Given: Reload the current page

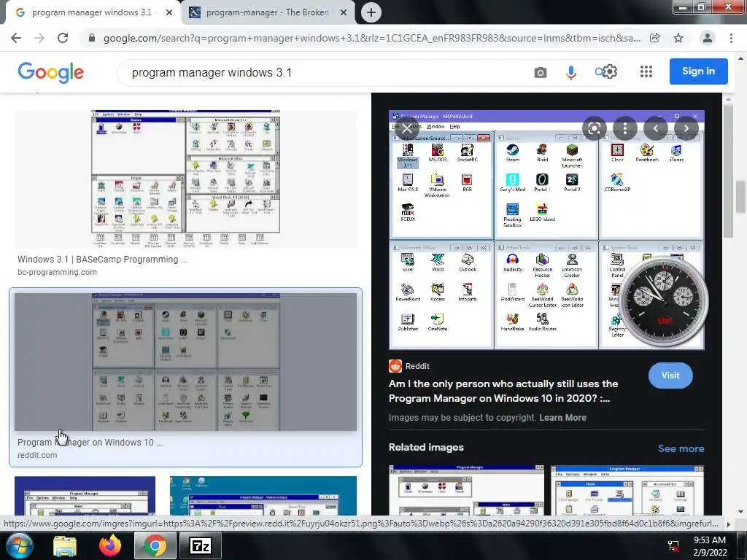Looking at the screenshot, I should pos(63,38).
